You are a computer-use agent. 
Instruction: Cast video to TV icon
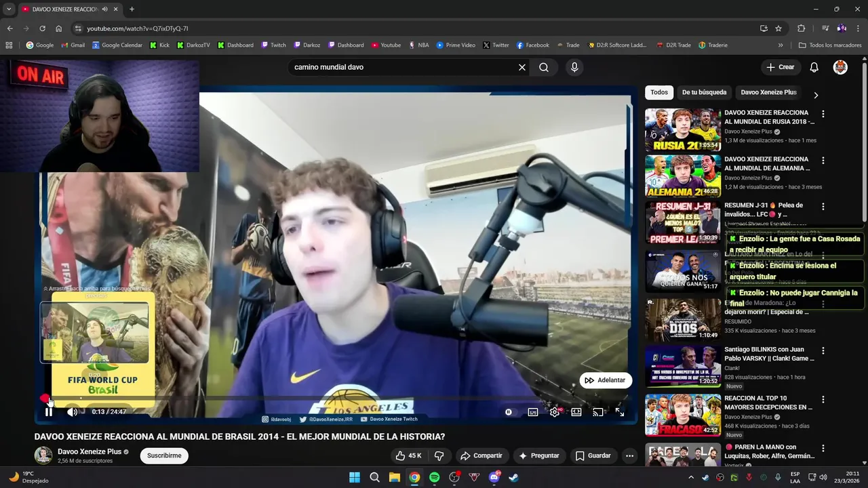click(x=598, y=411)
